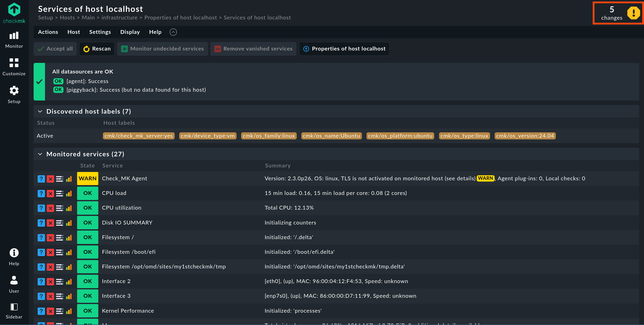The image size is (644, 325).
Task: Toggle the Sidebar panel
Action: tap(14, 311)
